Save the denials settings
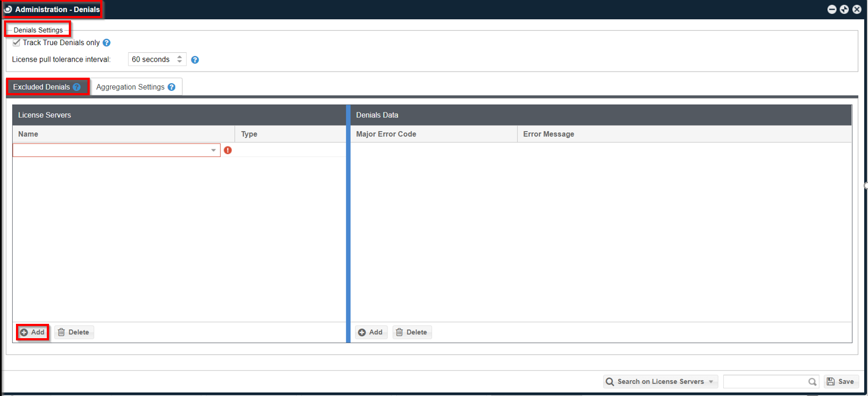This screenshot has width=868, height=396. [841, 382]
